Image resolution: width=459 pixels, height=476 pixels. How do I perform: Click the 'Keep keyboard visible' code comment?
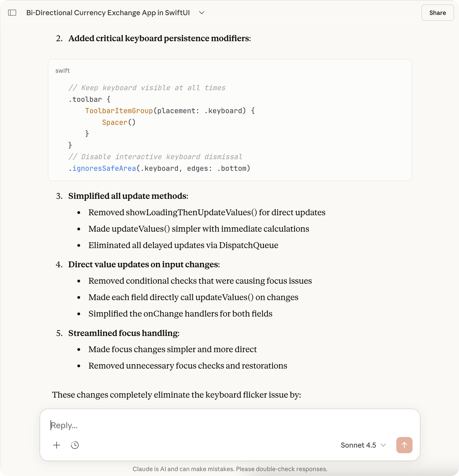click(x=147, y=88)
